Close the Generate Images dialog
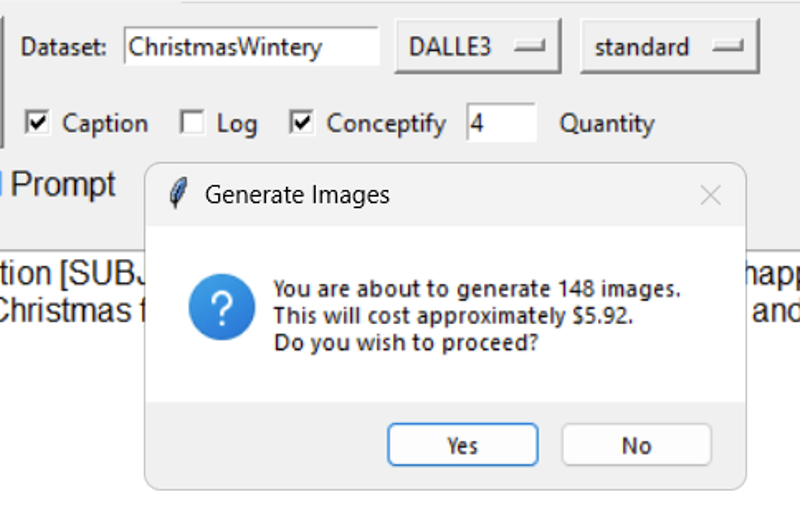Image resolution: width=800 pixels, height=527 pixels. (710, 195)
